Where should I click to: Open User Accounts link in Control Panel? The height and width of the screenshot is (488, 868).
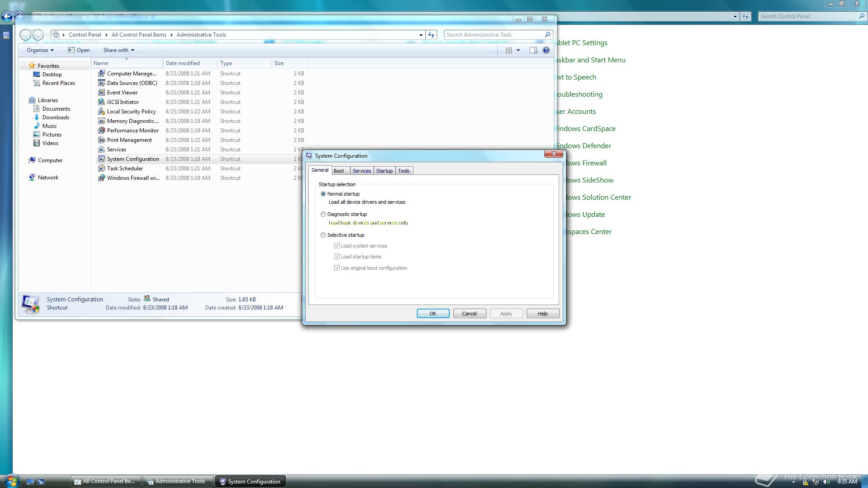(576, 111)
